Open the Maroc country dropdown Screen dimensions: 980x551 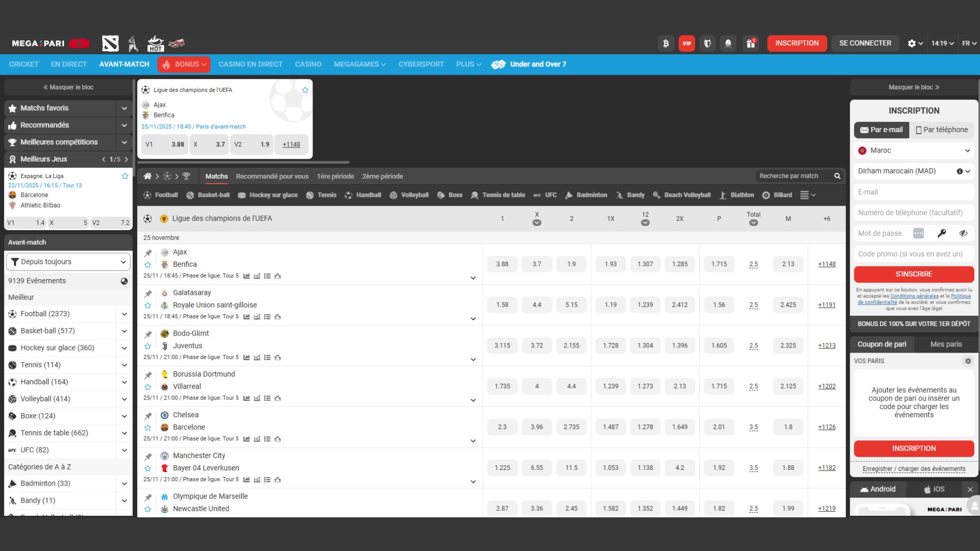pyautogui.click(x=914, y=151)
